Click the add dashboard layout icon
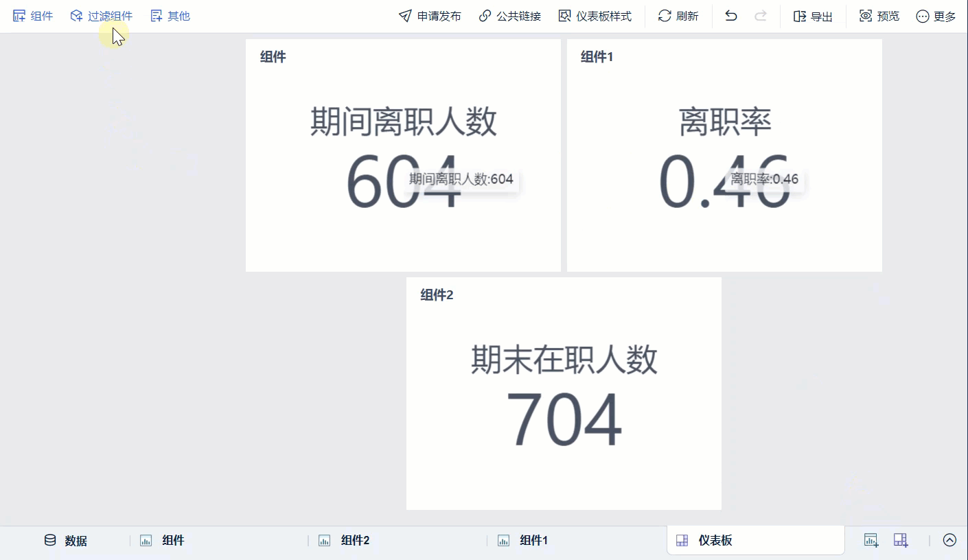 point(900,540)
